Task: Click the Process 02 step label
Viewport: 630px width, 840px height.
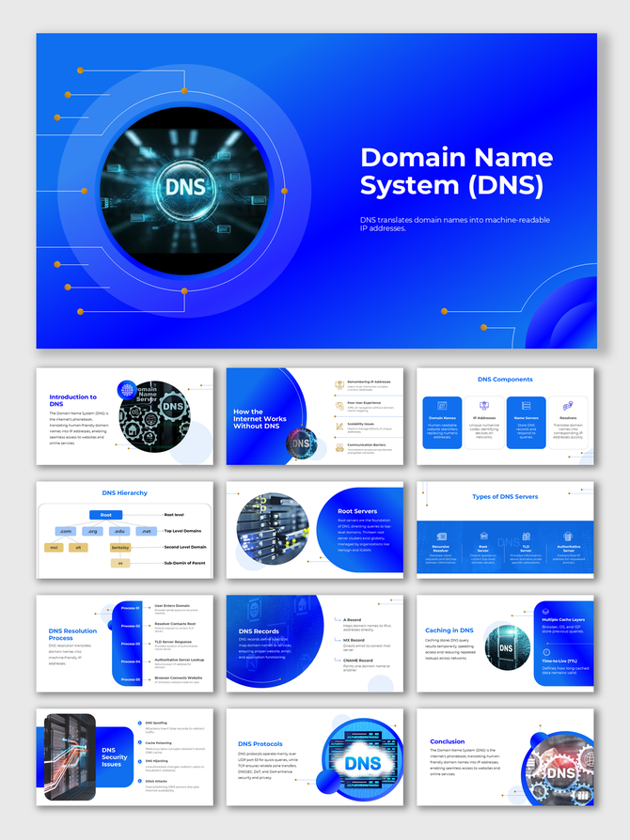Action: [131, 626]
